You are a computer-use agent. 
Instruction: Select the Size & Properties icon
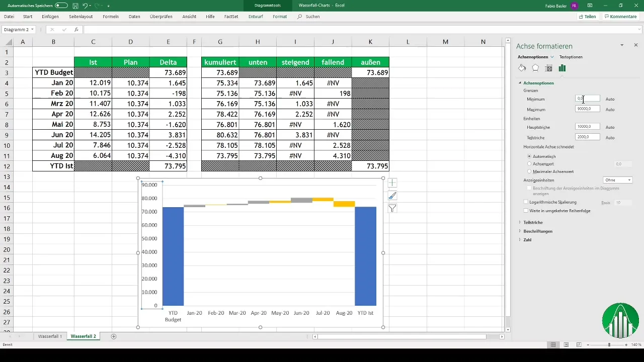(x=549, y=68)
